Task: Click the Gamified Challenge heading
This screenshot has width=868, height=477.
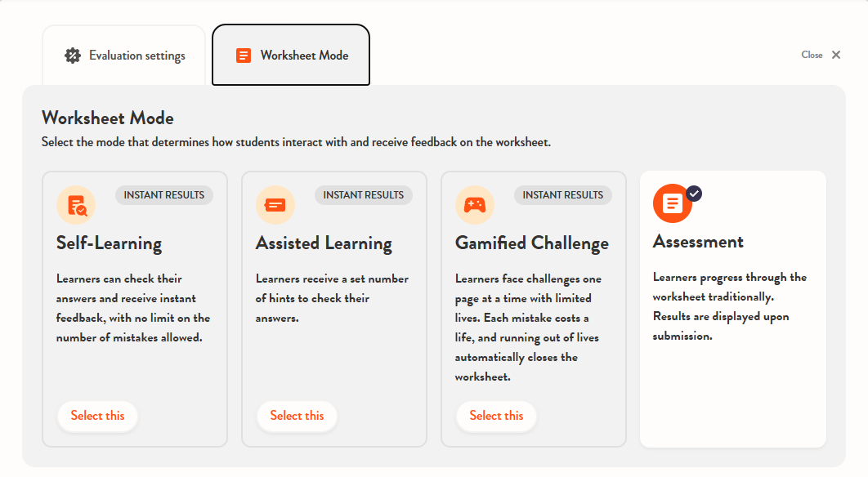Action: point(532,243)
